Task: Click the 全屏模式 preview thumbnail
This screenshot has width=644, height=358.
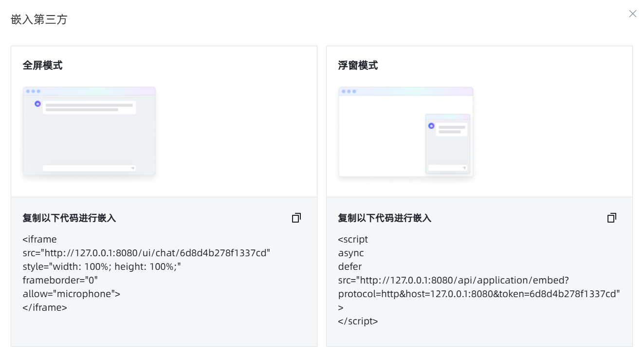Action: pyautogui.click(x=89, y=131)
